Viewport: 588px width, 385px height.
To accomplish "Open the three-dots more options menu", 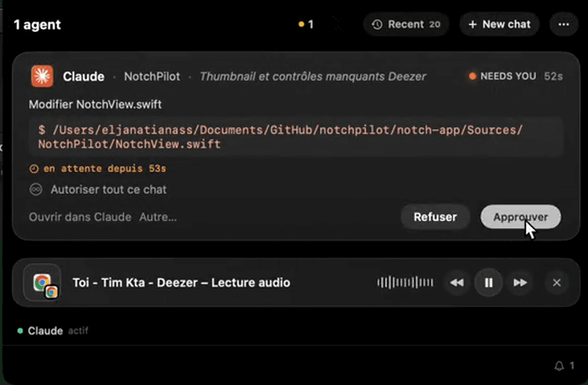I will point(563,24).
